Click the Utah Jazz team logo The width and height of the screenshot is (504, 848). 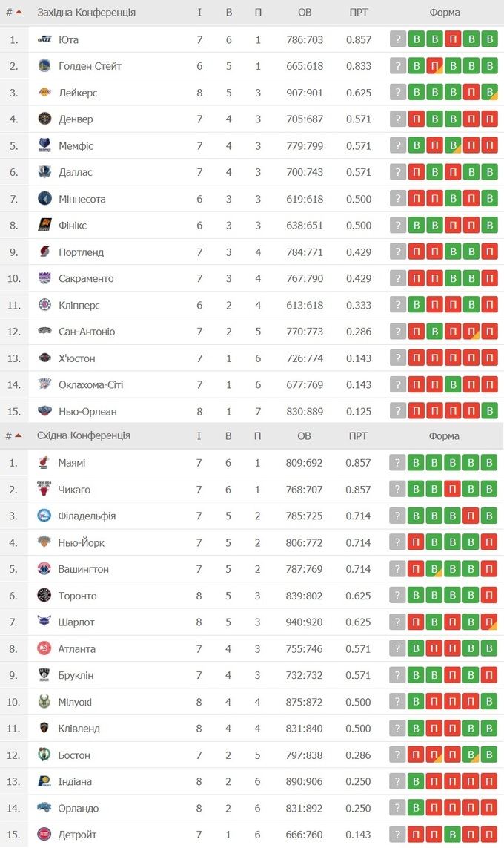45,39
